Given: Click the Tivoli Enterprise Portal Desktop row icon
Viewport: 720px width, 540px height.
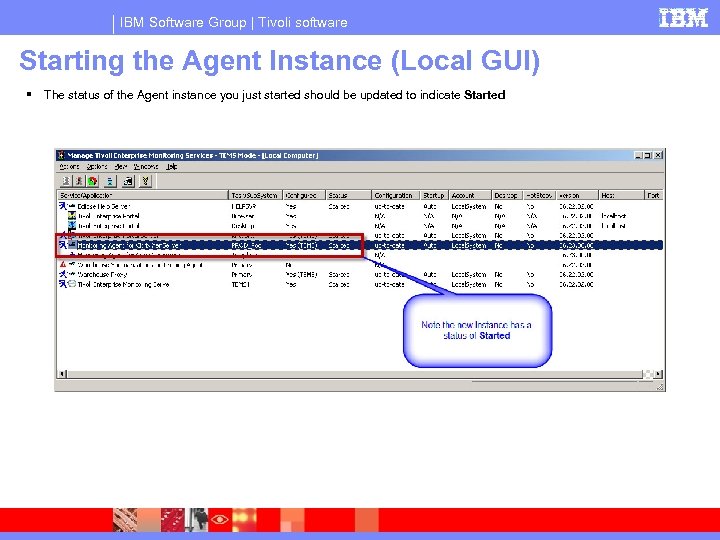Looking at the screenshot, I should 72,225.
